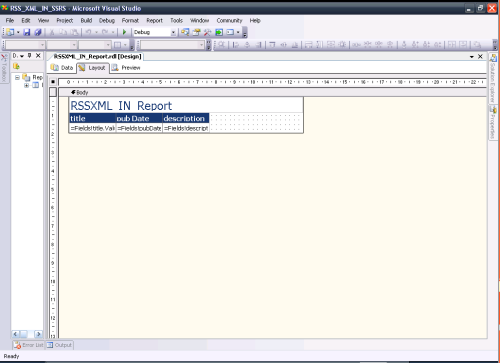Select the title header cell in table
This screenshot has height=363, width=500.
click(92, 118)
